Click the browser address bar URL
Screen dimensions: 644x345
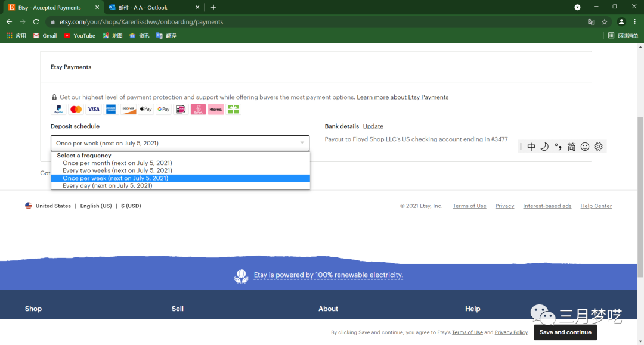[x=141, y=22]
